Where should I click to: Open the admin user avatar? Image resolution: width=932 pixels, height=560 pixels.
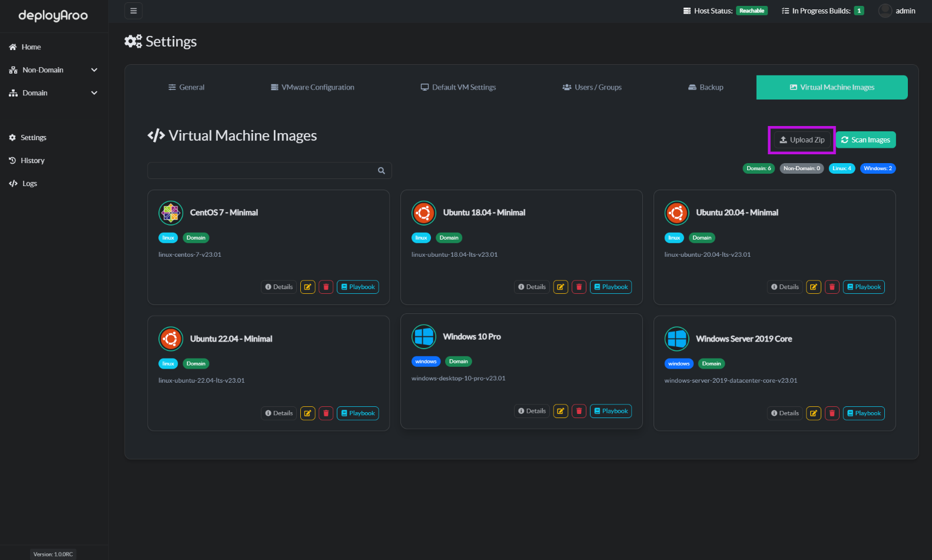885,11
